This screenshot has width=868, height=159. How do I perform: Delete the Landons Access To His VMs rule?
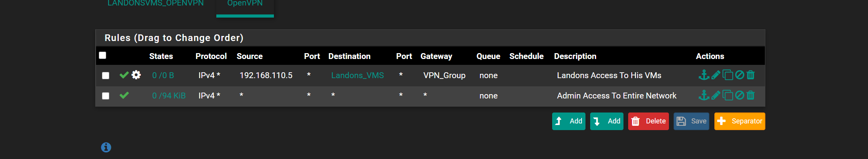click(750, 75)
